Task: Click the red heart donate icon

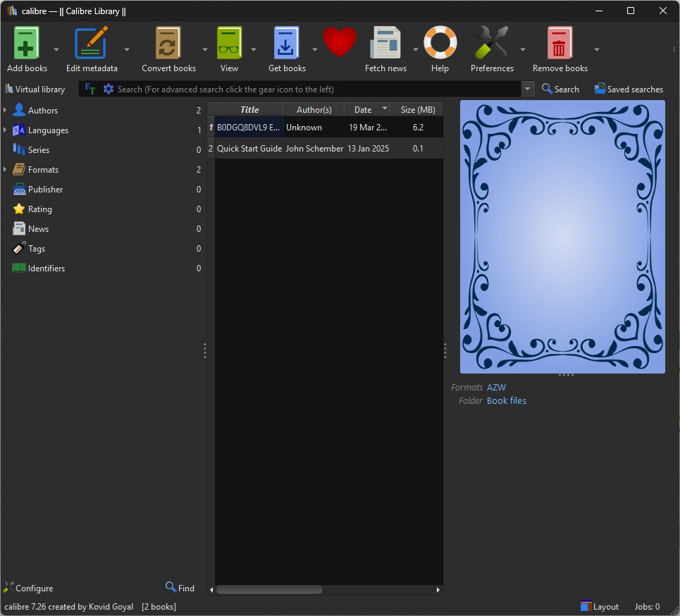Action: (340, 42)
